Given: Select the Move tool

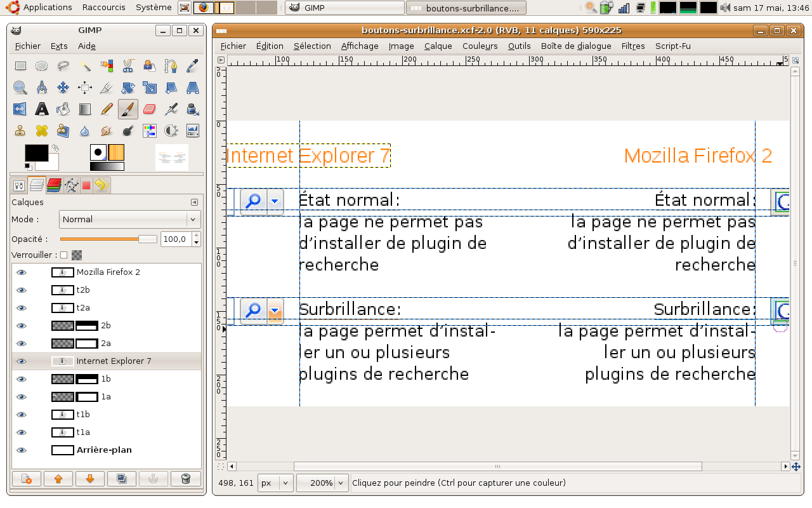Looking at the screenshot, I should pos(63,88).
